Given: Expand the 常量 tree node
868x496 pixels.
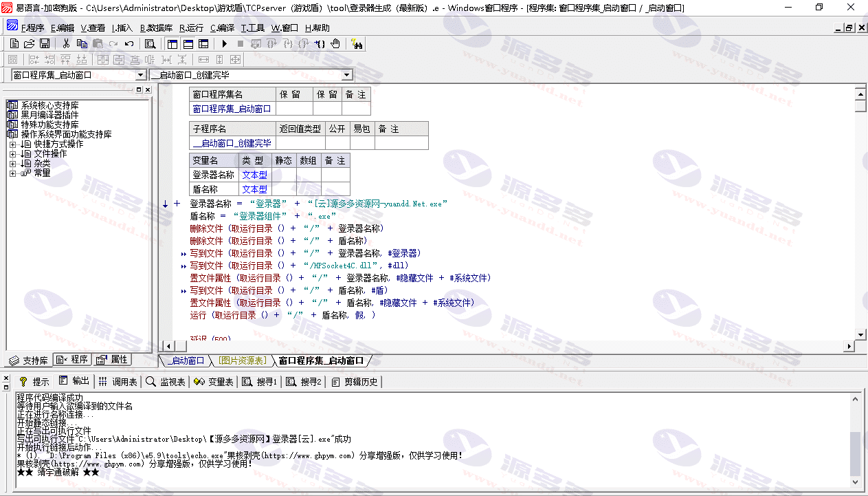Looking at the screenshot, I should tap(12, 173).
